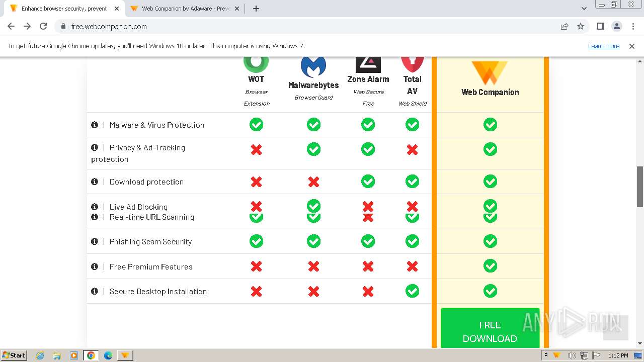Open the Chrome profile menu
The height and width of the screenshot is (362, 644).
pos(616,26)
